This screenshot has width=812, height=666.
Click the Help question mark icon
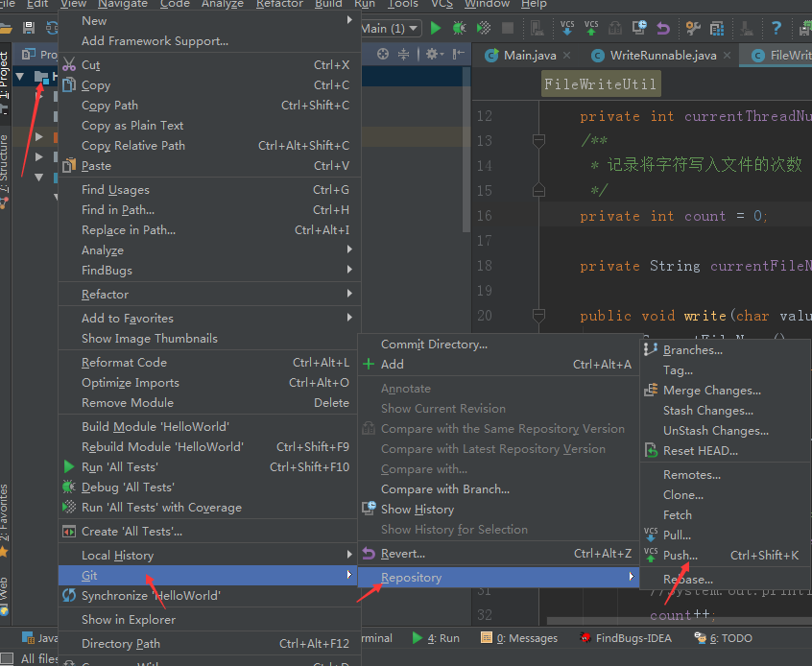click(776, 28)
